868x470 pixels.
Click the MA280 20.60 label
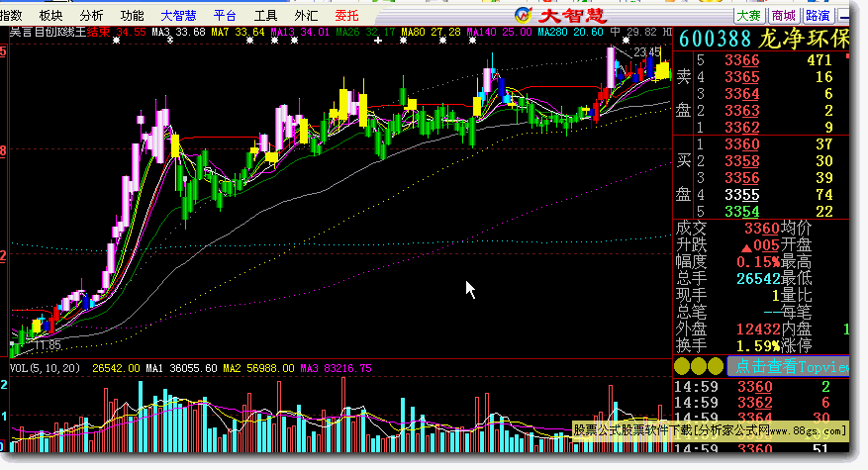(x=570, y=32)
